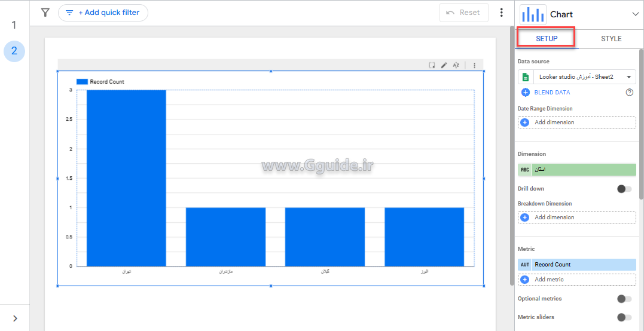
Task: Turn on Optional metrics
Action: (x=624, y=299)
